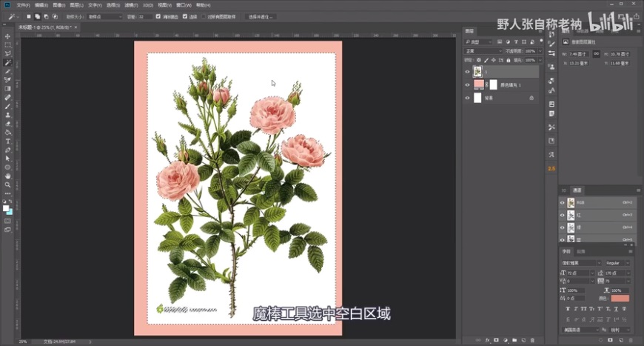Select the Zoom tool
This screenshot has height=346, width=644.
point(7,185)
